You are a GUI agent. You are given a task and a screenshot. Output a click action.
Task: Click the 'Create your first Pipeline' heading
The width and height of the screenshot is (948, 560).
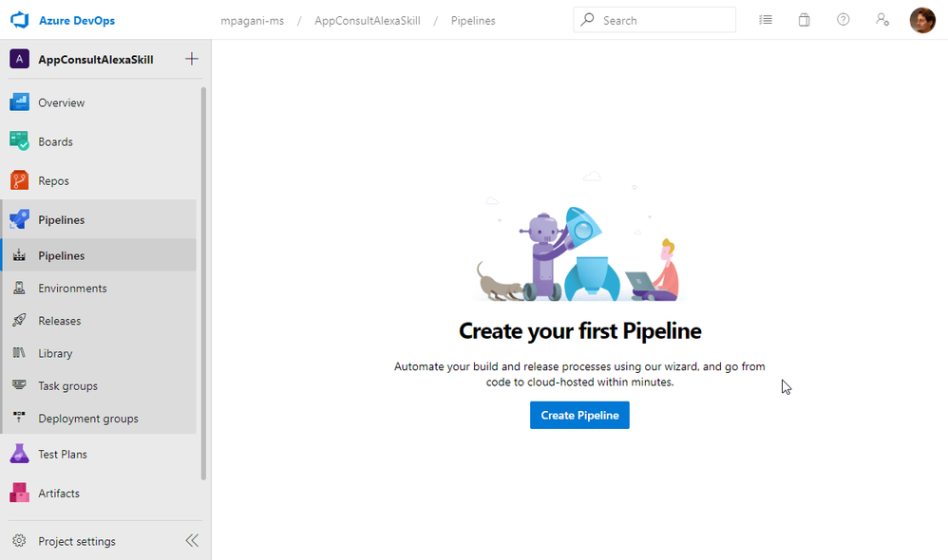pyautogui.click(x=579, y=331)
